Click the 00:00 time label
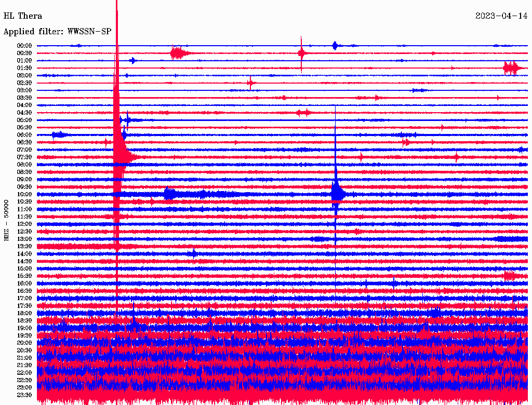 coord(24,46)
